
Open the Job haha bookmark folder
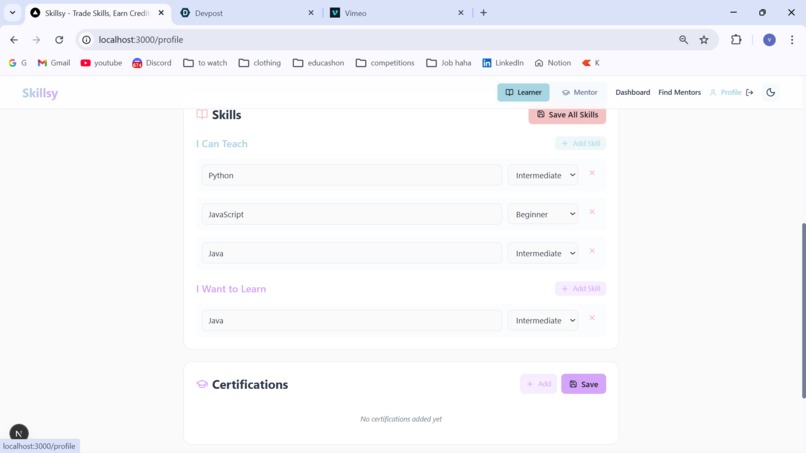pos(448,63)
